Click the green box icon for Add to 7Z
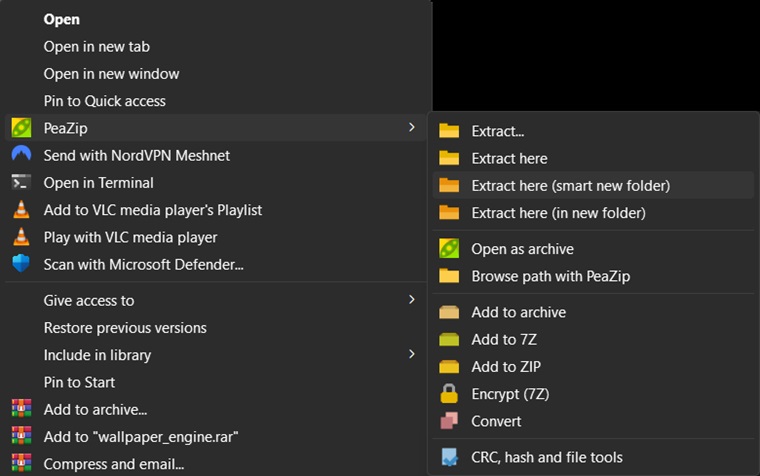760x476 pixels. point(449,339)
